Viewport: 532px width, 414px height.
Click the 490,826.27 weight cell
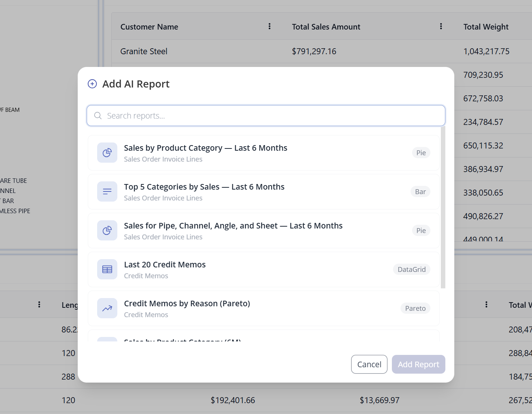[x=483, y=216]
